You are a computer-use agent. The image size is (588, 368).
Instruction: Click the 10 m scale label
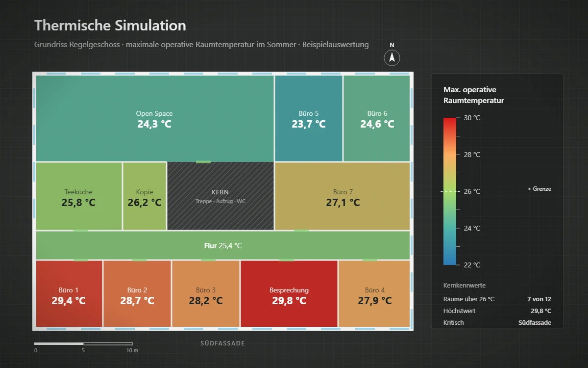pos(132,351)
